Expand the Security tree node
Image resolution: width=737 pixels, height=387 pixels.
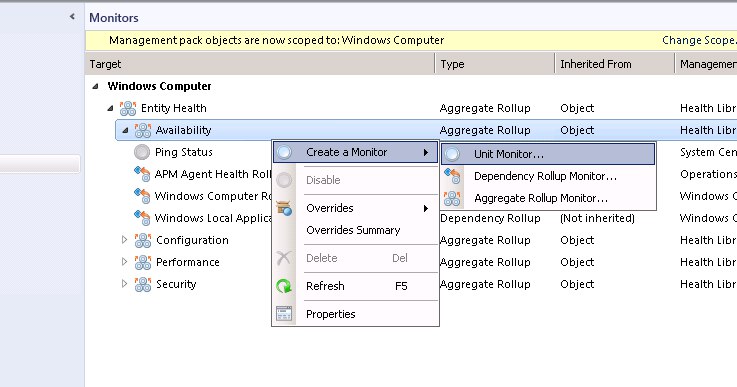coord(124,284)
